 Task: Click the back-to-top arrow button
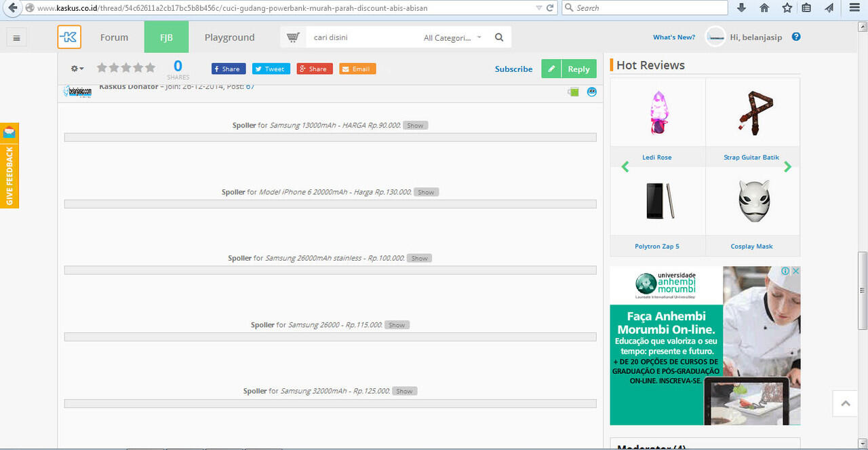pos(845,403)
